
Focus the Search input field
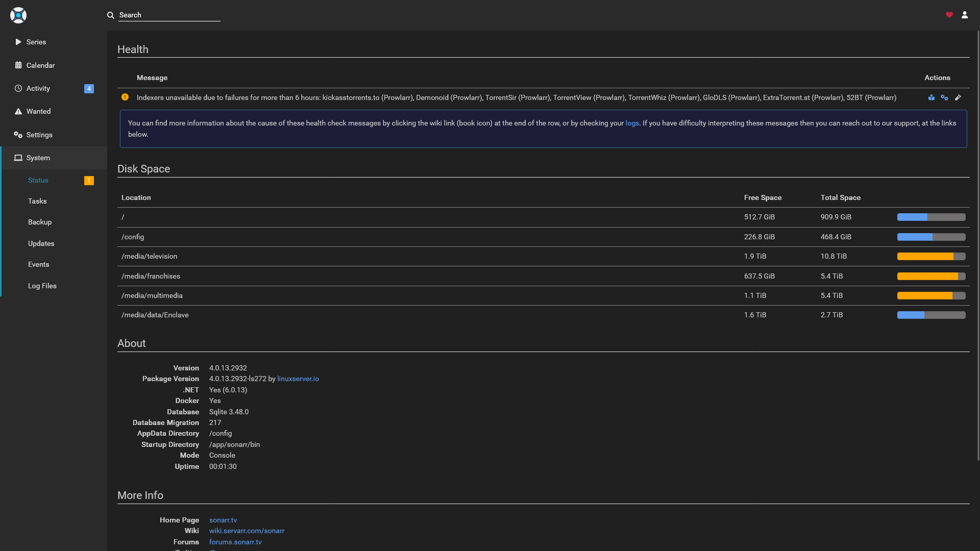point(169,15)
